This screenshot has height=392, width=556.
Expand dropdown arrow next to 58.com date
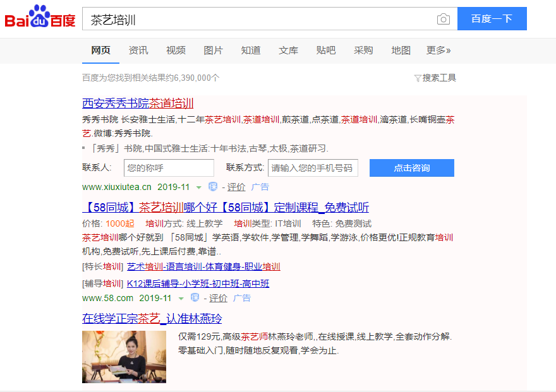(181, 299)
